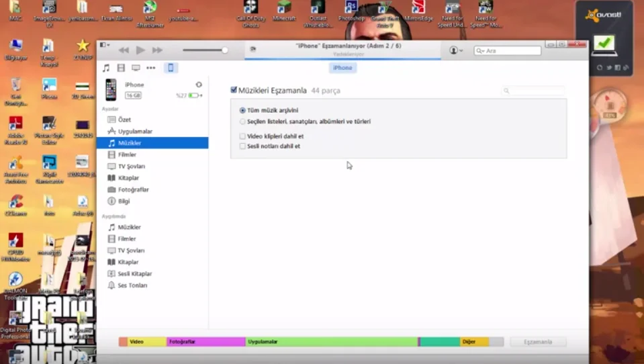This screenshot has height=364, width=644.
Task: Click the Ara search field
Action: (507, 50)
